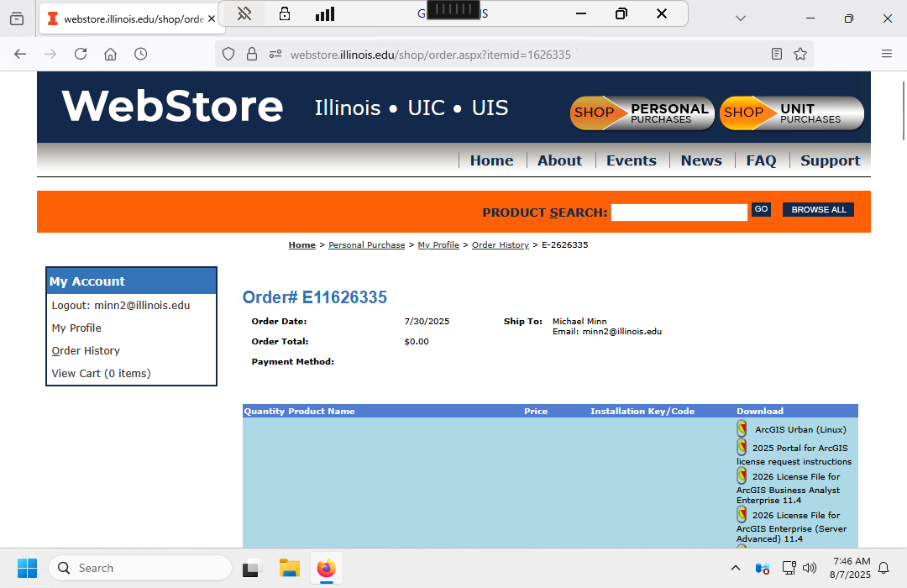Click Shop Unit Purchases button
This screenshot has height=588, width=907.
(792, 113)
